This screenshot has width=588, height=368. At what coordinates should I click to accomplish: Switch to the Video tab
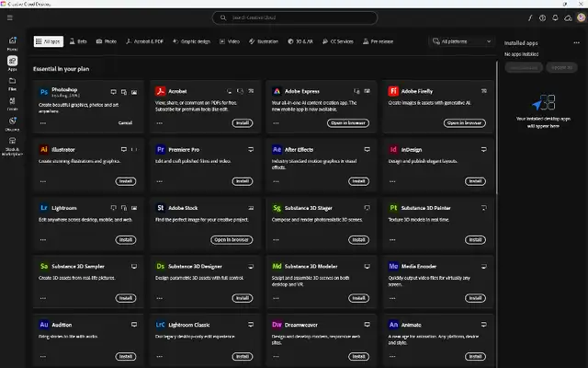(x=230, y=41)
